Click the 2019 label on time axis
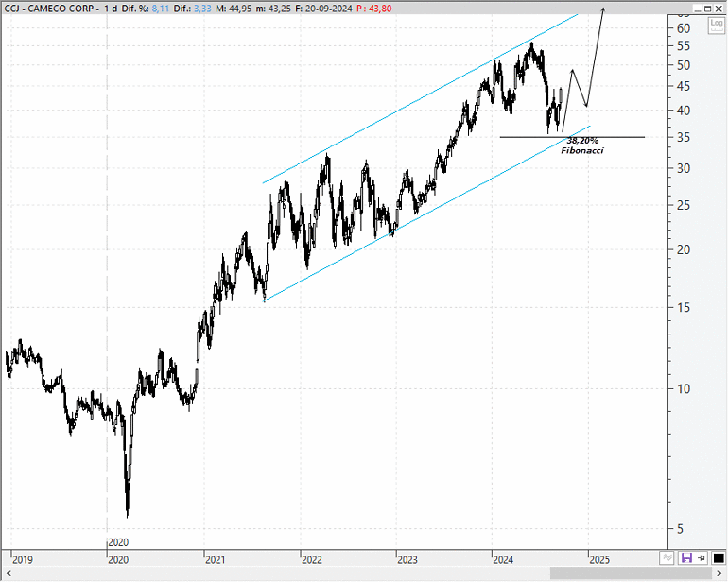Image resolution: width=728 pixels, height=582 pixels. [23, 559]
